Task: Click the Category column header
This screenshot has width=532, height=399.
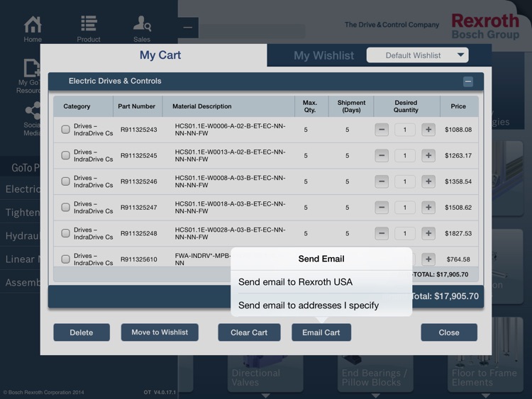Action: (83, 106)
